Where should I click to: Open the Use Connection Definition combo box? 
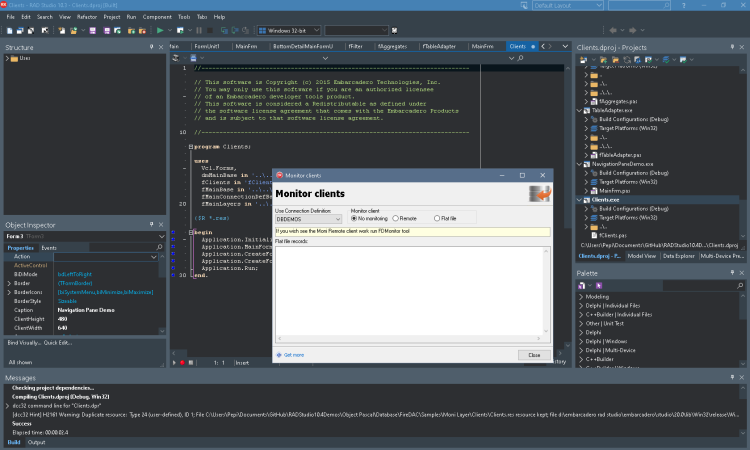pyautogui.click(x=309, y=219)
